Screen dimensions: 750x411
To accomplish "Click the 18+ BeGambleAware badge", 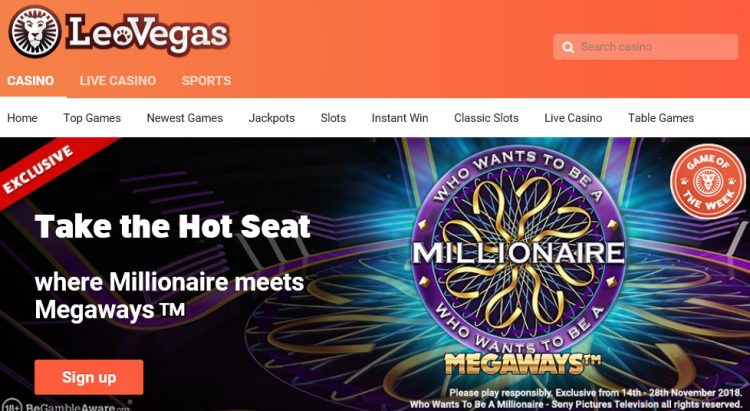I will pyautogui.click(x=65, y=406).
